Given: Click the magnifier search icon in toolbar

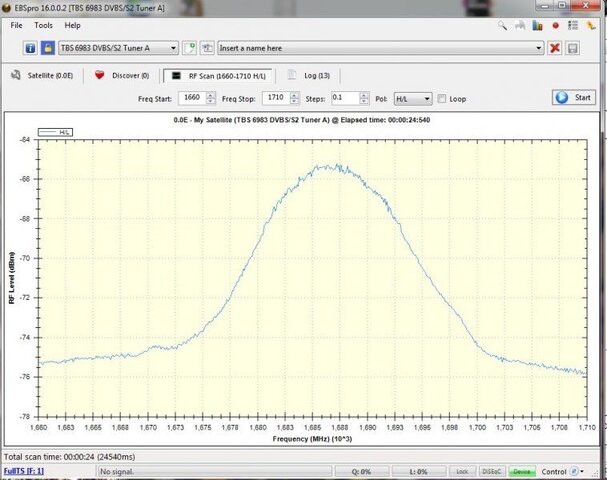Looking at the screenshot, I should tap(502, 26).
